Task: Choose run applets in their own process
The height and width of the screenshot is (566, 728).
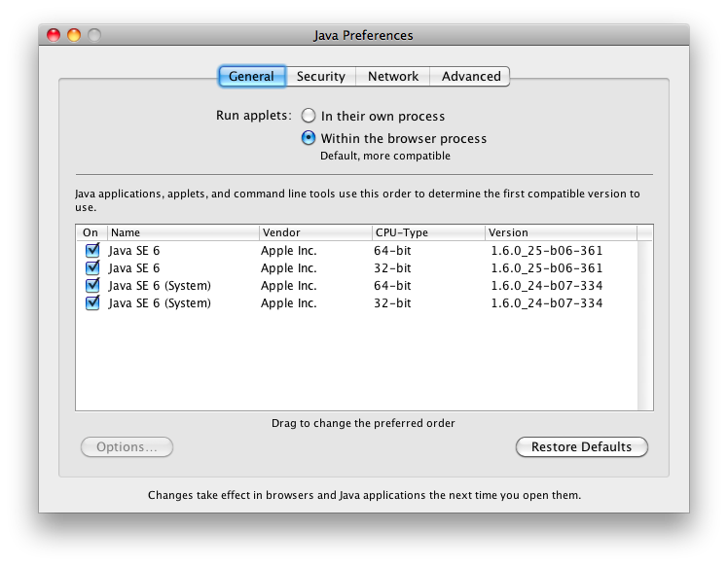Action: point(309,116)
